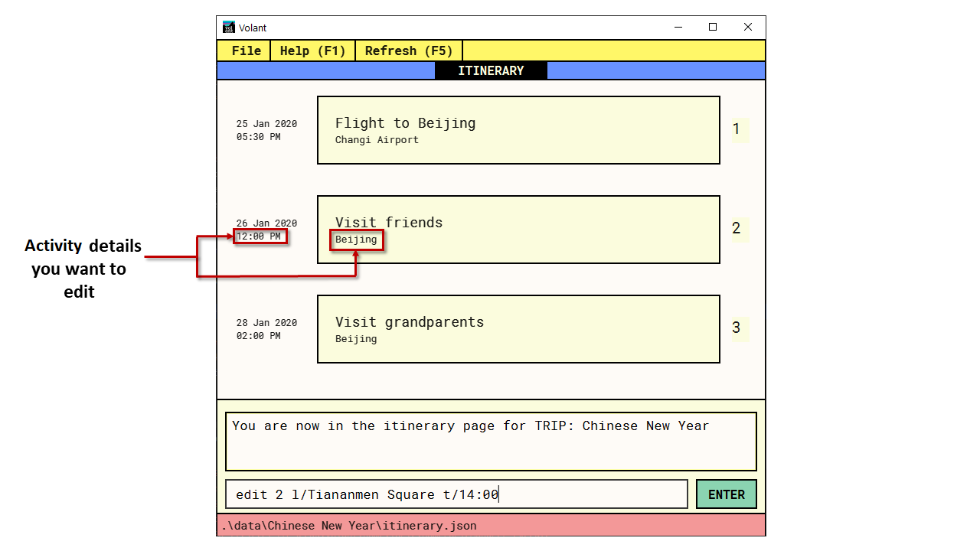Click activity index number 3
This screenshot has height=551, width=980.
point(737,328)
